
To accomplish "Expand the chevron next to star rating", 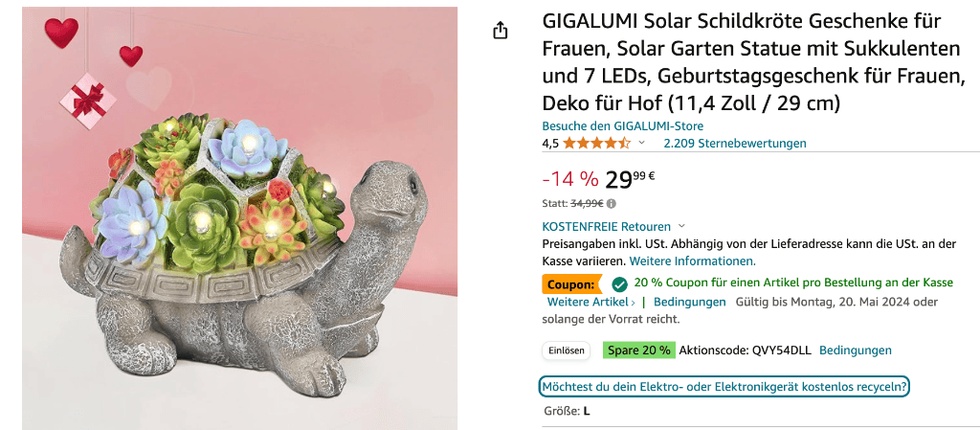I will pos(642,144).
